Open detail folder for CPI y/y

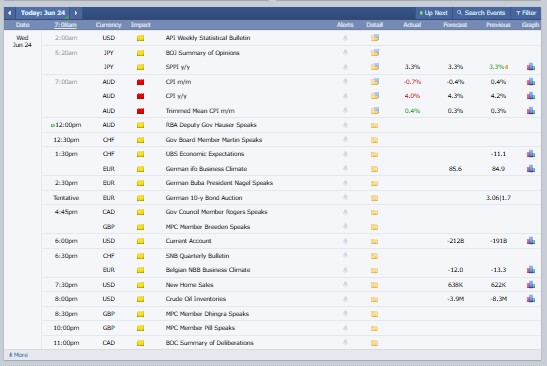[x=375, y=96]
